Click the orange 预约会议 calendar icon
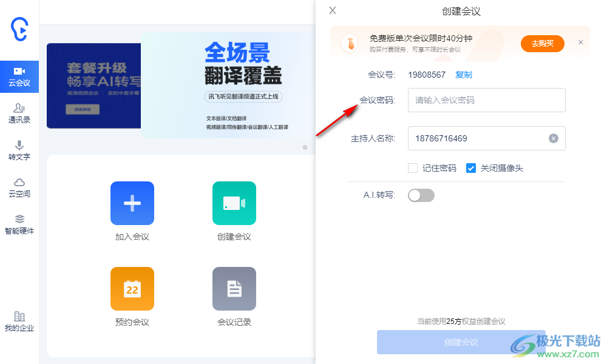 [x=132, y=289]
